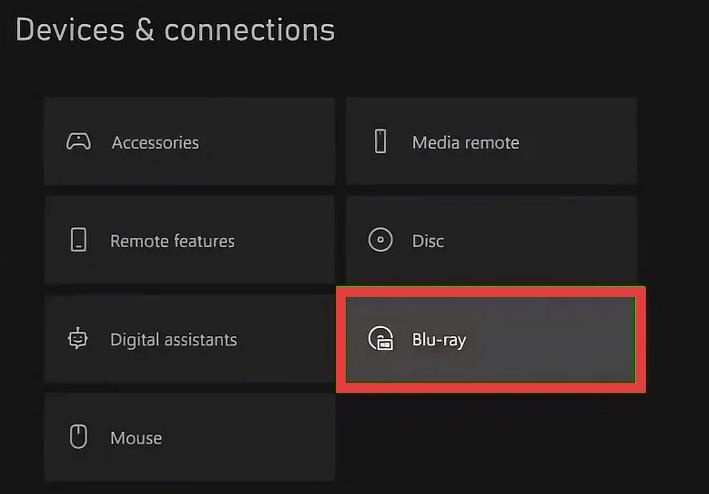Select the Remote features tile
The width and height of the screenshot is (709, 494).
[x=189, y=240]
